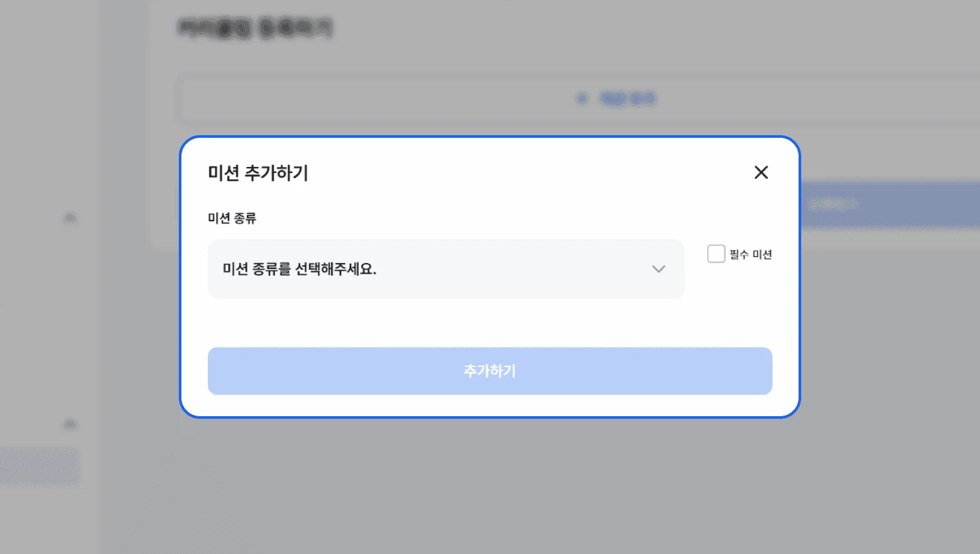Click the placeholder text 미션 종류를 선택해주세요

[299, 269]
